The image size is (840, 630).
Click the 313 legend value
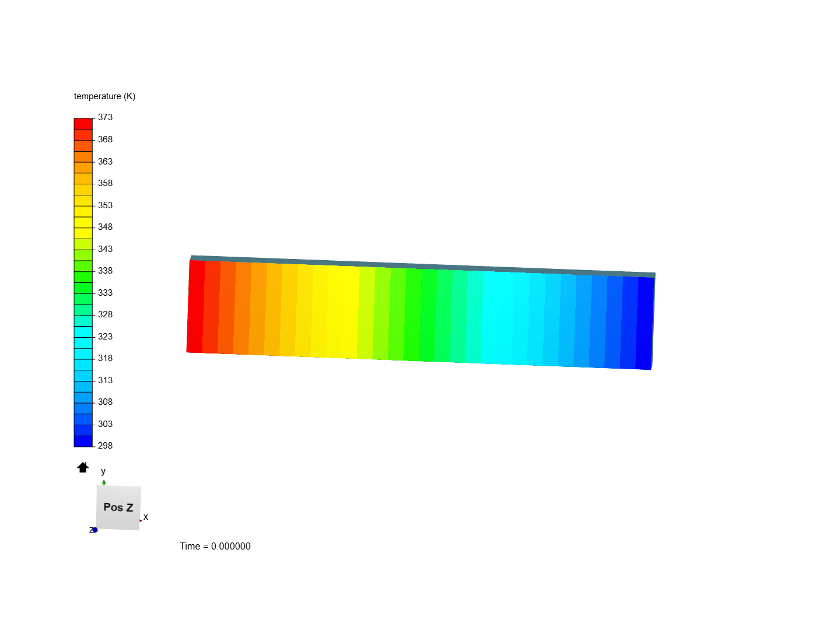[x=105, y=380]
